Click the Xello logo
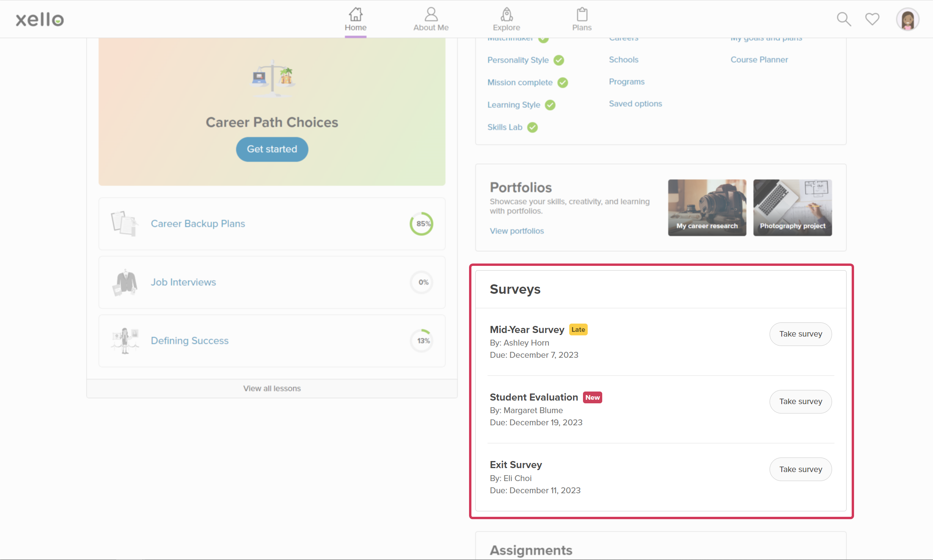 click(40, 19)
